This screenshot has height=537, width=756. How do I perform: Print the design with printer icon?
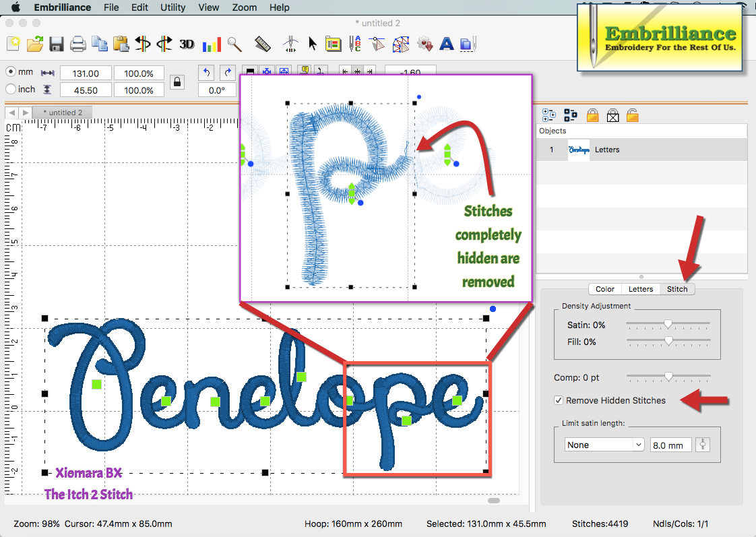pos(77,44)
